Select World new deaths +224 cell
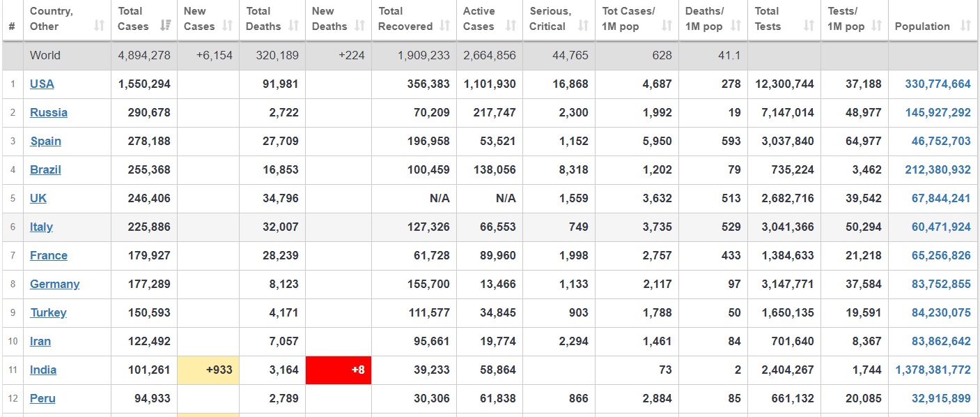Viewport: 980px width, 417px height. 339,55
